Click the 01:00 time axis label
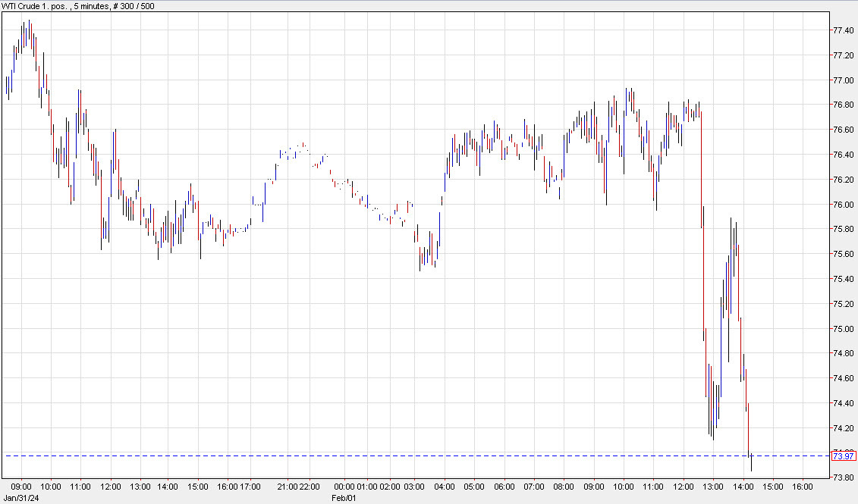 tap(367, 487)
